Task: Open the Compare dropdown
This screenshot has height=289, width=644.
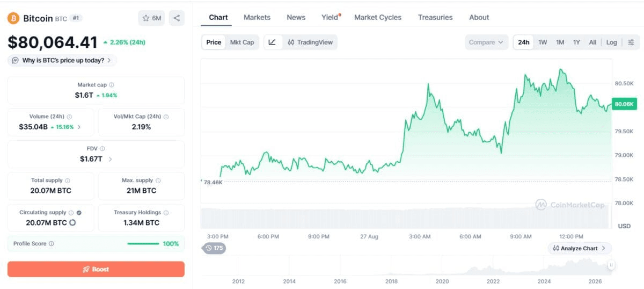Action: coord(486,42)
